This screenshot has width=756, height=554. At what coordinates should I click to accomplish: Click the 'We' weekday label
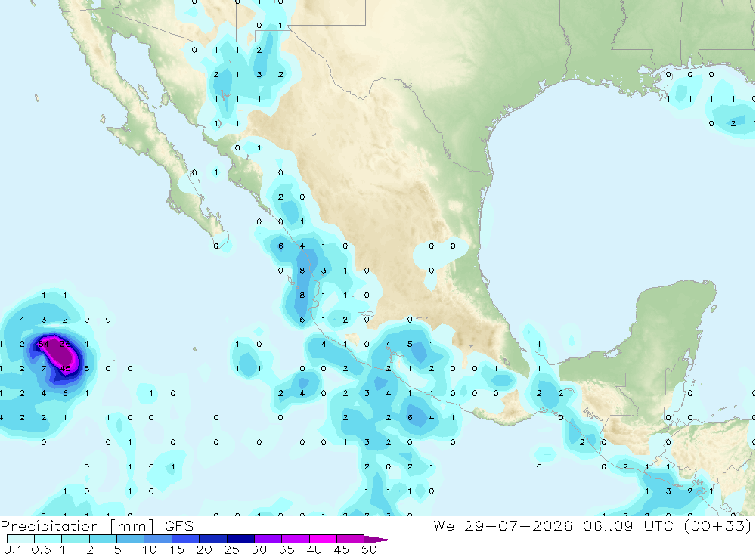pyautogui.click(x=444, y=525)
